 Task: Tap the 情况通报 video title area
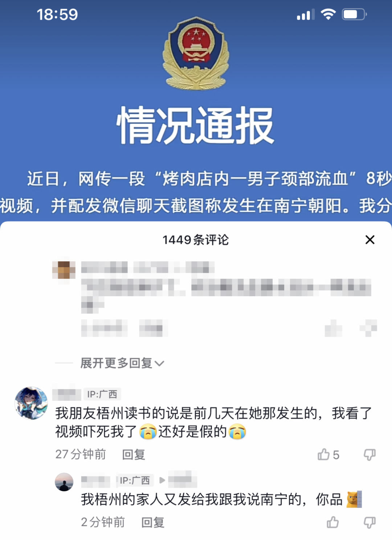point(195,125)
